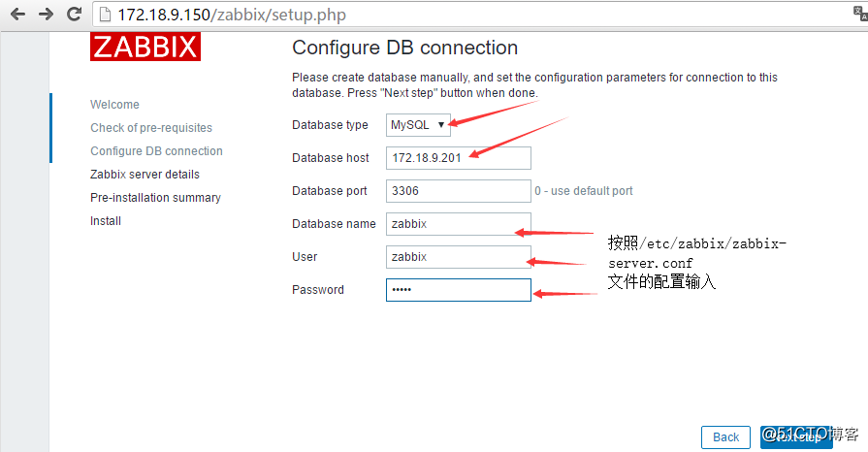This screenshot has height=452, width=868.
Task: Reload the page with refresh icon
Action: coord(74,14)
